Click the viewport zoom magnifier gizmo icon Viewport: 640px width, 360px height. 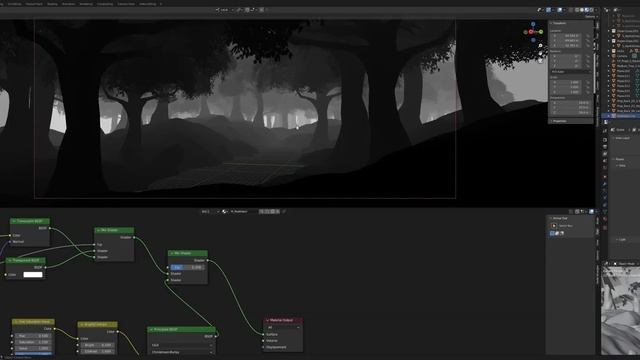click(x=540, y=46)
